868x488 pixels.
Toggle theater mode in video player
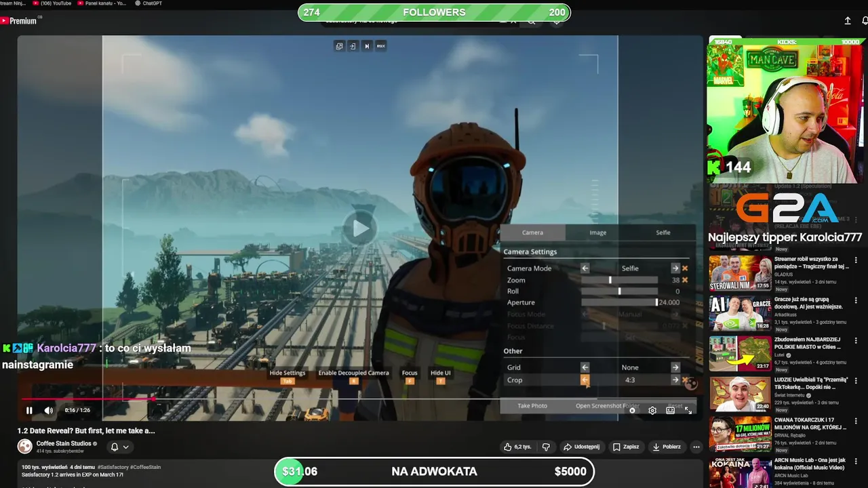[670, 410]
